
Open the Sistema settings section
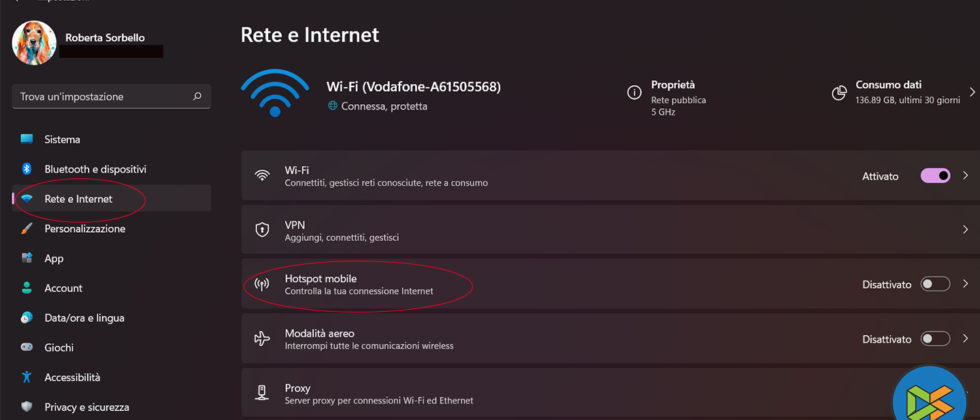pyautogui.click(x=62, y=139)
